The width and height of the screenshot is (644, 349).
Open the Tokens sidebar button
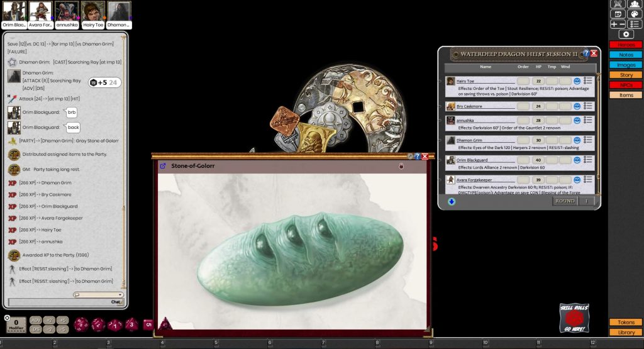(x=626, y=323)
